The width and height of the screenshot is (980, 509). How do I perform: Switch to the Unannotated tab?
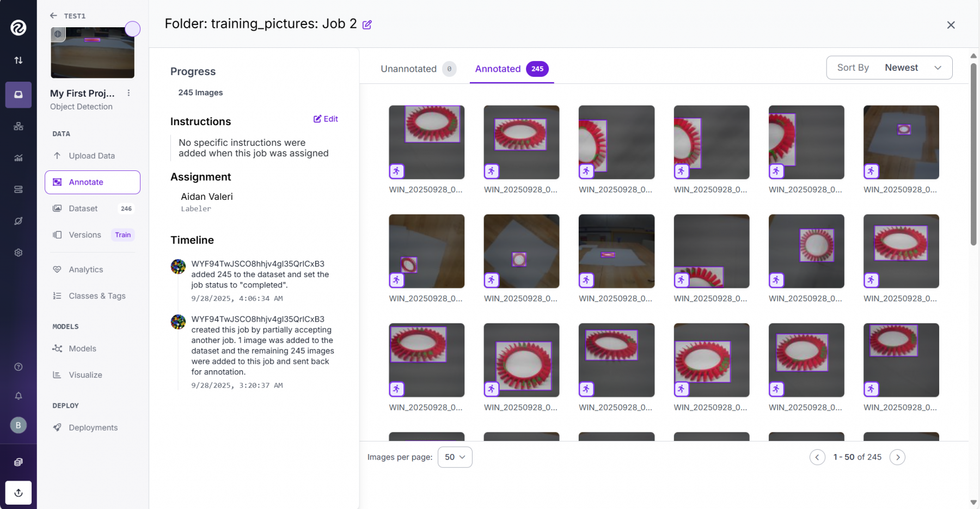click(408, 69)
